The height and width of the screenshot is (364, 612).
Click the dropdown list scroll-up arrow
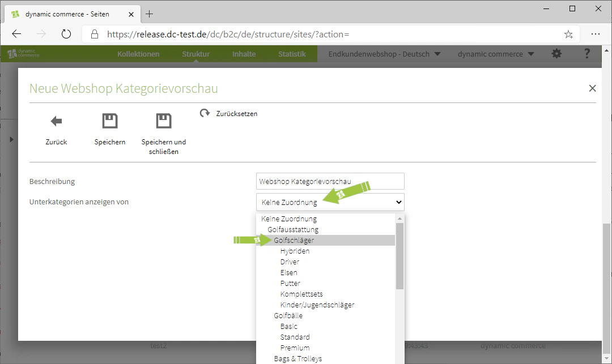tap(399, 219)
